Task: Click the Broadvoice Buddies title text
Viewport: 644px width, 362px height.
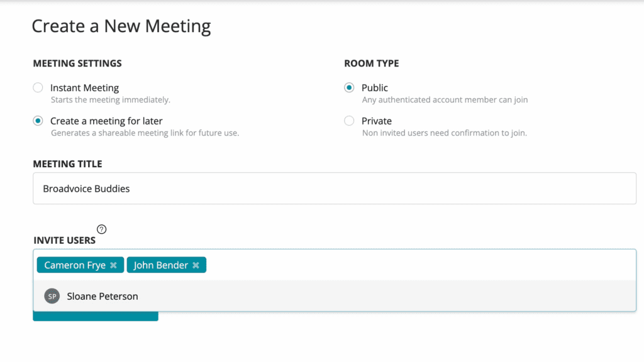Action: point(85,188)
